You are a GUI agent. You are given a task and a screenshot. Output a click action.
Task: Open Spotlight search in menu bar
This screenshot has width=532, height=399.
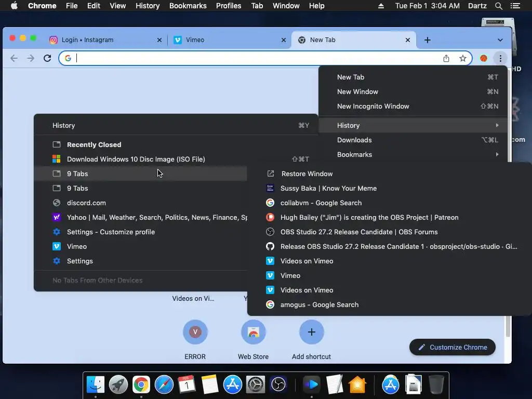pyautogui.click(x=499, y=6)
